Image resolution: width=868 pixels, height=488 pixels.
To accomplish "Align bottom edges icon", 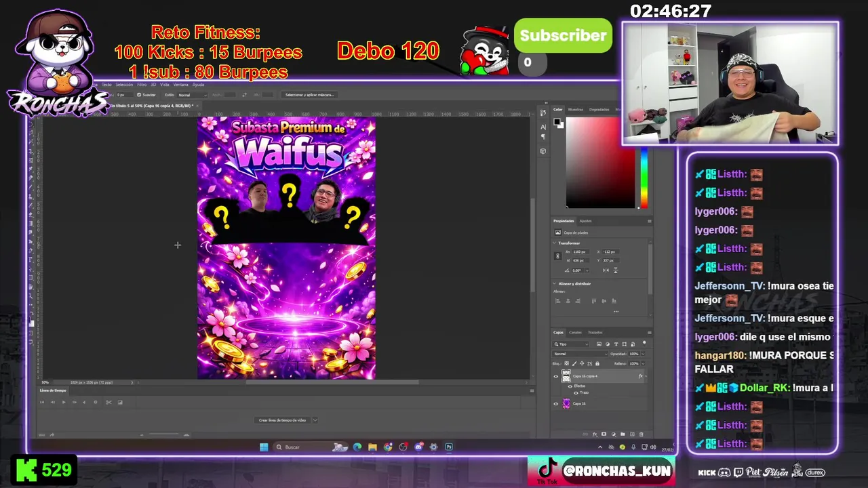I will (x=614, y=301).
